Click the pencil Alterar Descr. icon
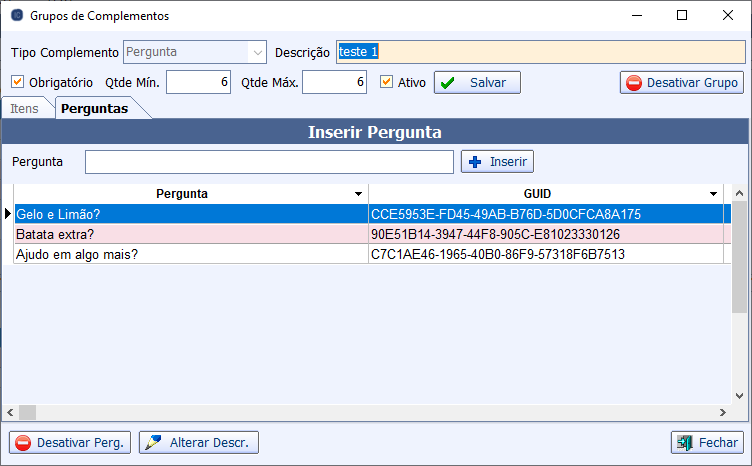The width and height of the screenshot is (752, 466). [153, 443]
